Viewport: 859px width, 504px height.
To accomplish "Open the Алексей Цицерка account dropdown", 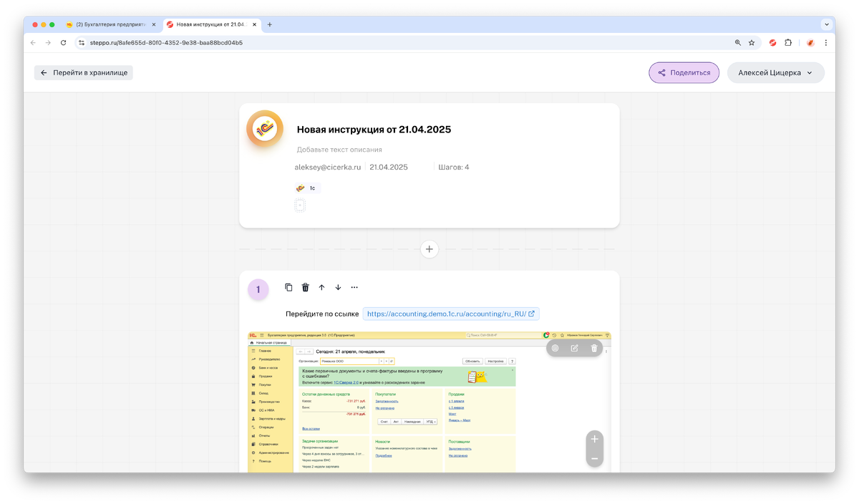I will (x=776, y=72).
